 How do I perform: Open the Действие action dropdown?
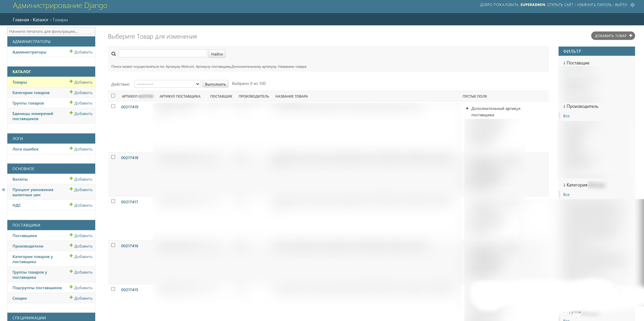(x=167, y=84)
